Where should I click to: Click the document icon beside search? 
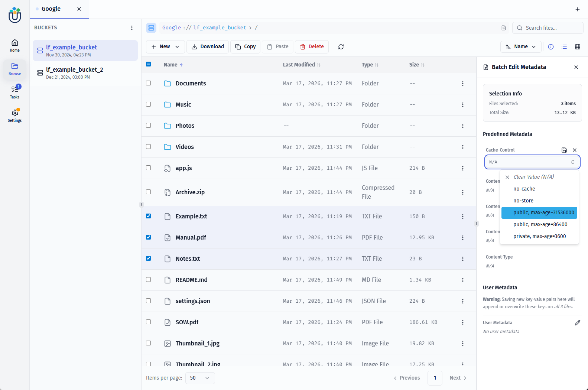(x=504, y=28)
